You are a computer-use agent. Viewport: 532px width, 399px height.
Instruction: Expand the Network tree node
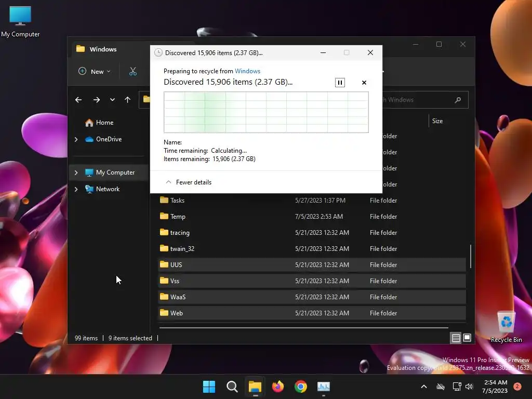tap(76, 189)
